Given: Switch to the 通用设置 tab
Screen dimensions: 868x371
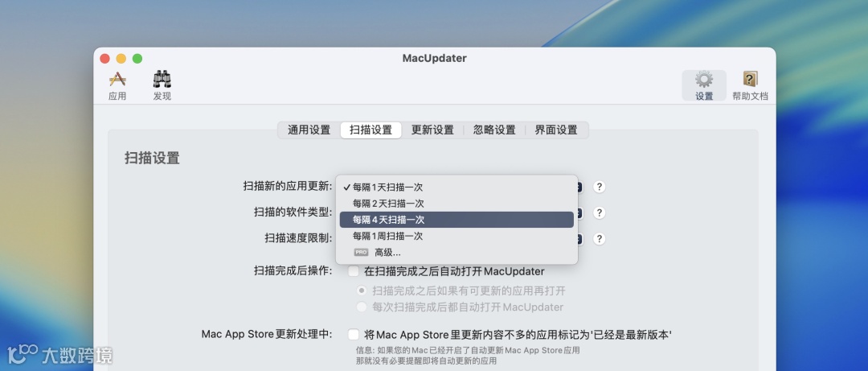Looking at the screenshot, I should point(309,130).
